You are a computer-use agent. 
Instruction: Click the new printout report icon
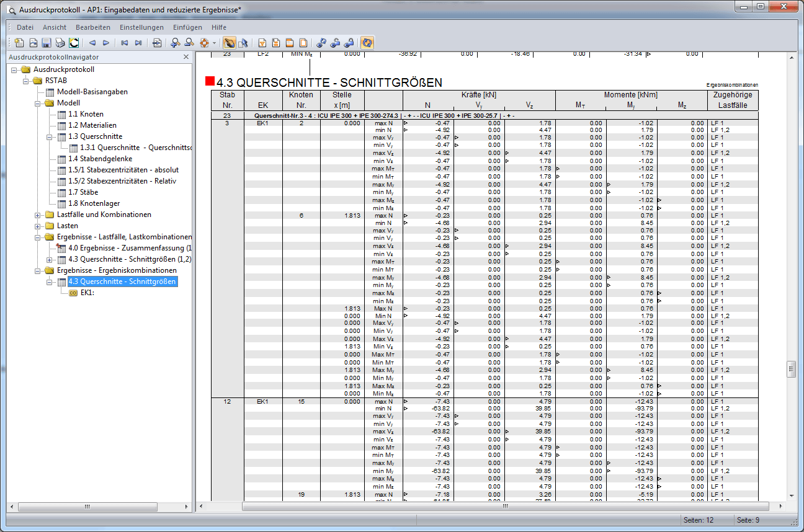pos(20,43)
